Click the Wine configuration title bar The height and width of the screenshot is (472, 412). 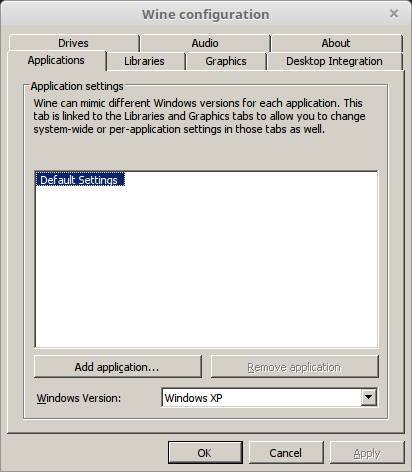[x=205, y=14]
